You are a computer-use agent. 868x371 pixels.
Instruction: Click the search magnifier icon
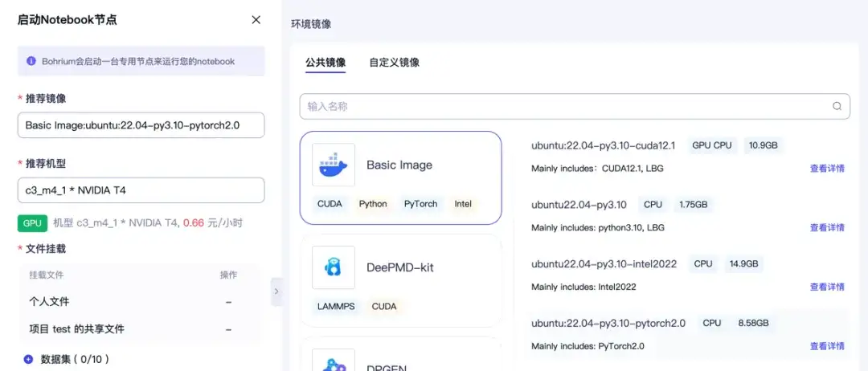click(837, 106)
